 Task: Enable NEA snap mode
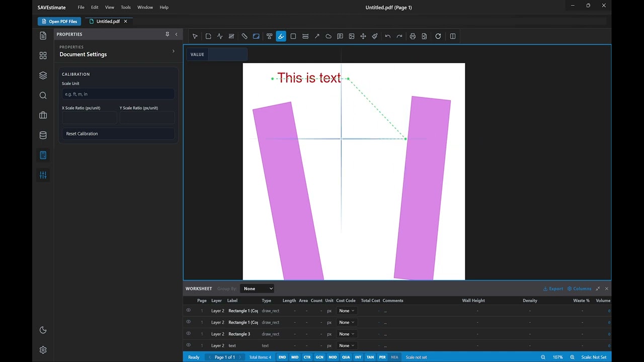point(394,357)
